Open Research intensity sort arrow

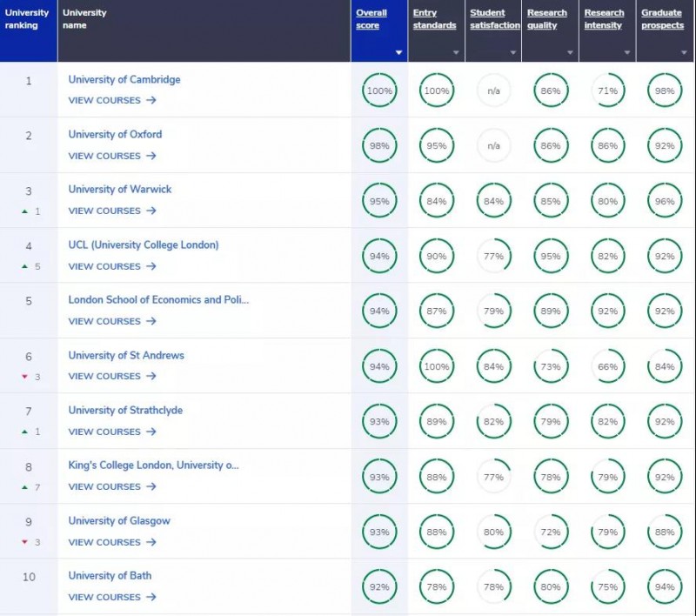click(x=627, y=52)
